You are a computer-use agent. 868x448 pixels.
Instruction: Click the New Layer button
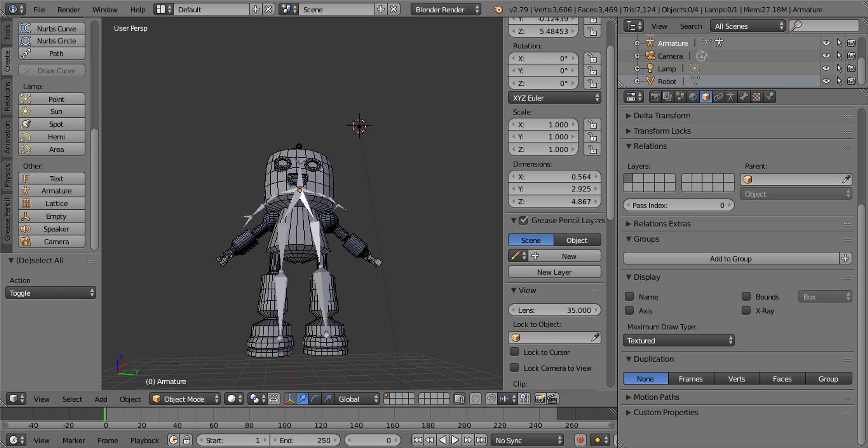point(555,272)
